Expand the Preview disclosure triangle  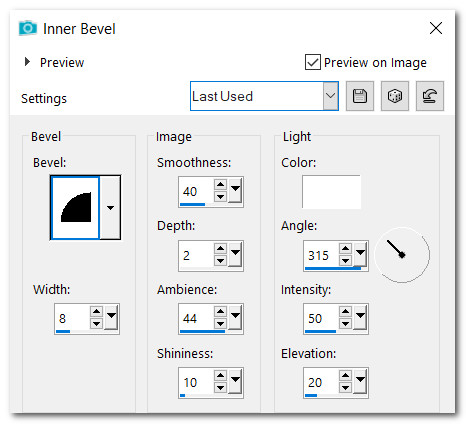click(27, 62)
